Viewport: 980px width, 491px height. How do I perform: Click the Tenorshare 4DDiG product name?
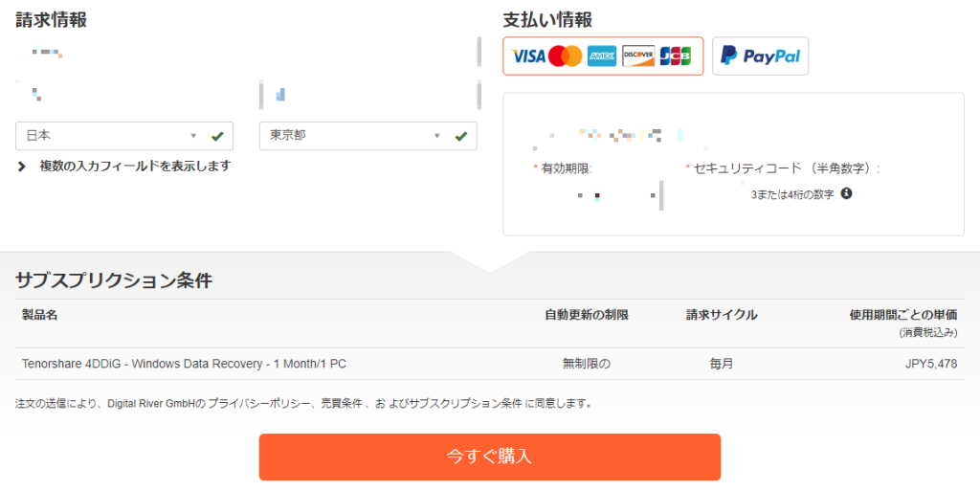(184, 364)
